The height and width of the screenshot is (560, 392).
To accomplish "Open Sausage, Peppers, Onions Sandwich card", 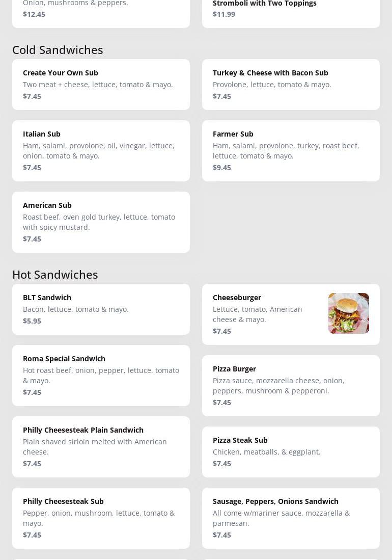I will pyautogui.click(x=291, y=518).
